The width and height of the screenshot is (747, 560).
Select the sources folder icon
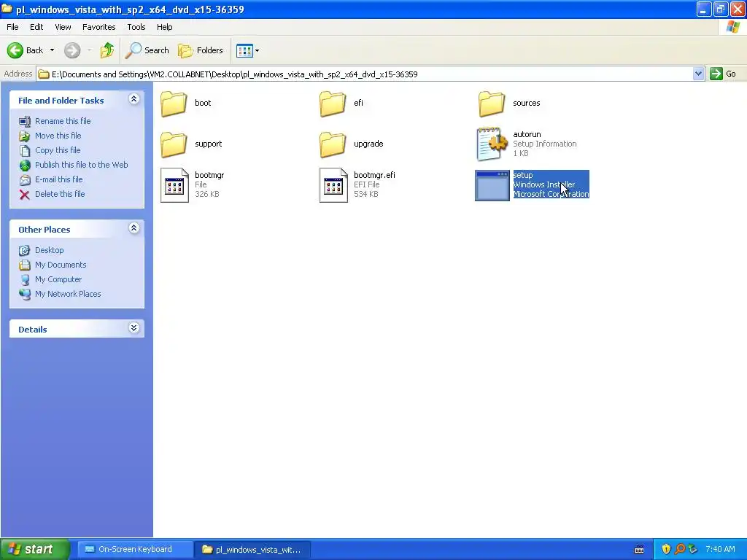click(491, 104)
